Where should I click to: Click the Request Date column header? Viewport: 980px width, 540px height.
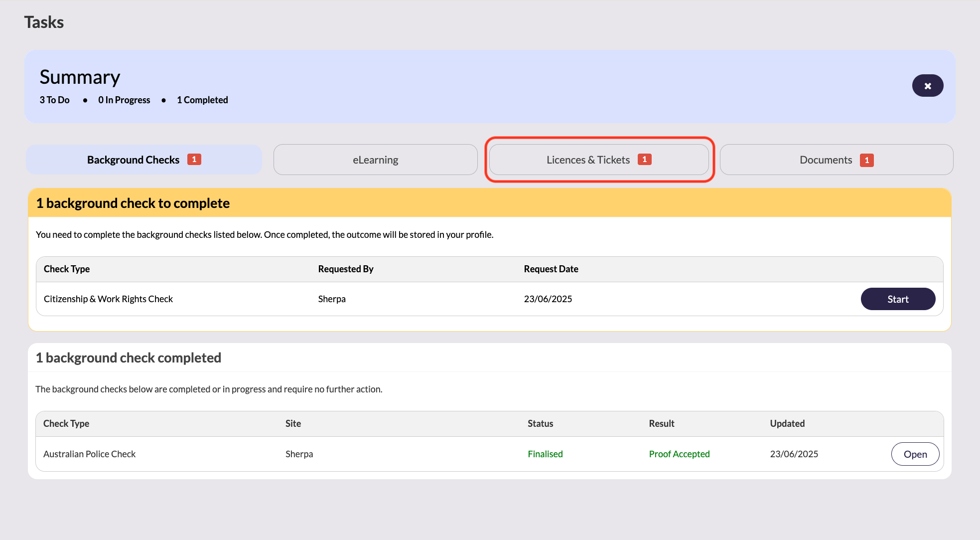[x=551, y=269]
